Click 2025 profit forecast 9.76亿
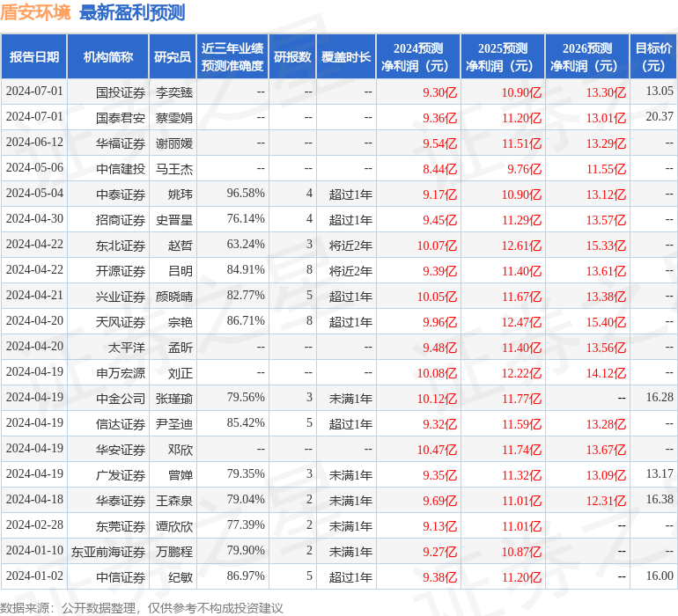This screenshot has height=616, width=678. tap(524, 169)
